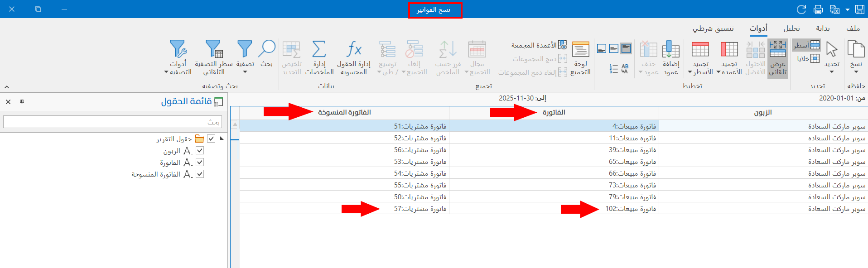Close the قائمة الحقول panel
This screenshot has height=268, width=868.
8,102
